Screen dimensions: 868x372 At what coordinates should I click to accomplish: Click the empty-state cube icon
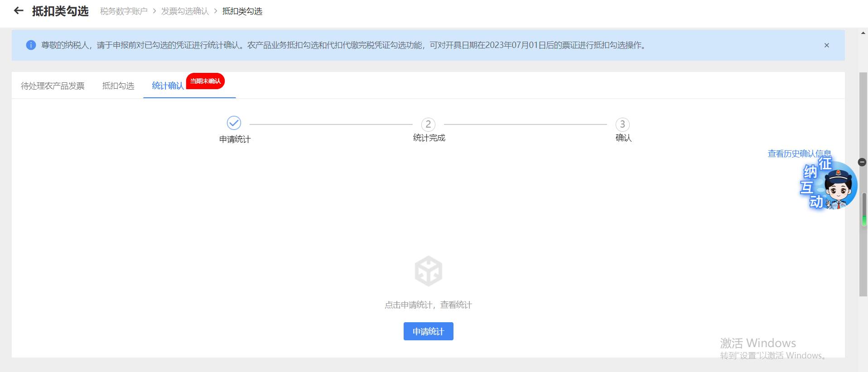point(428,271)
